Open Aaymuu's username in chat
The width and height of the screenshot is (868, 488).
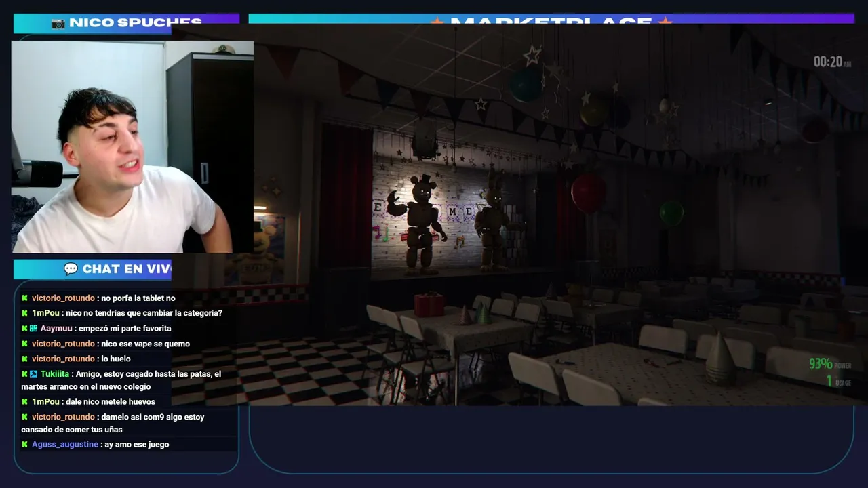pyautogui.click(x=56, y=329)
